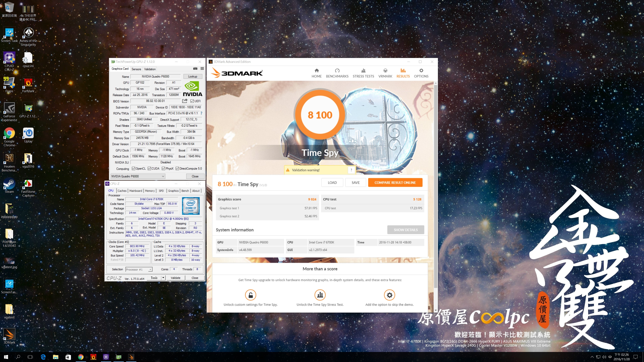Screen dimensions: 644x362
Task: Switch to the Mainboard tab in CPU-Z
Action: coord(136,191)
